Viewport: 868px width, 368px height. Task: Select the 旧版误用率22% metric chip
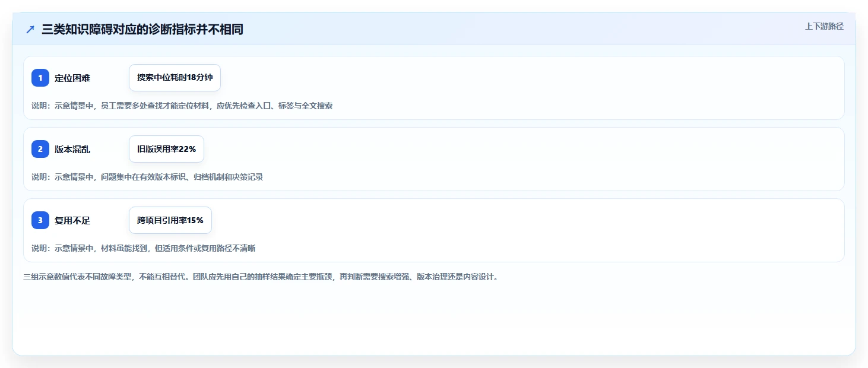[166, 149]
